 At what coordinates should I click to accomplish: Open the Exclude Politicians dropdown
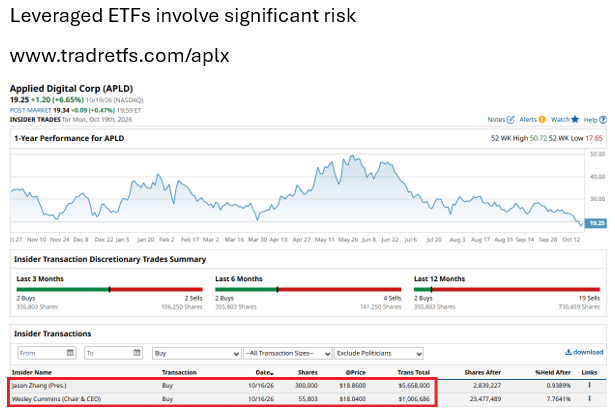click(x=379, y=353)
